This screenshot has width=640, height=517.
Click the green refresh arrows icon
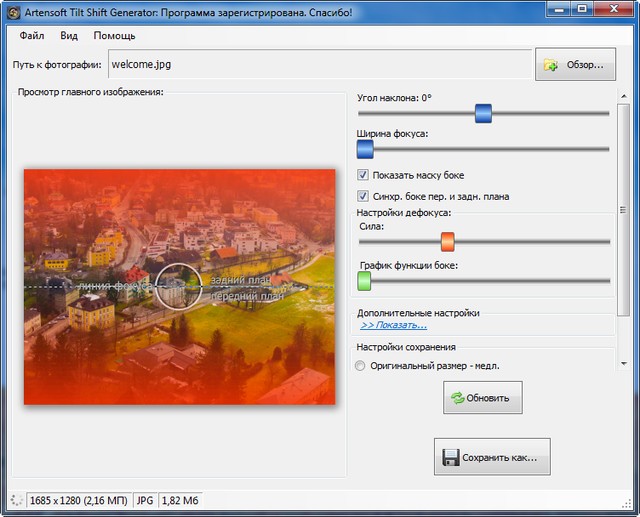pos(458,398)
